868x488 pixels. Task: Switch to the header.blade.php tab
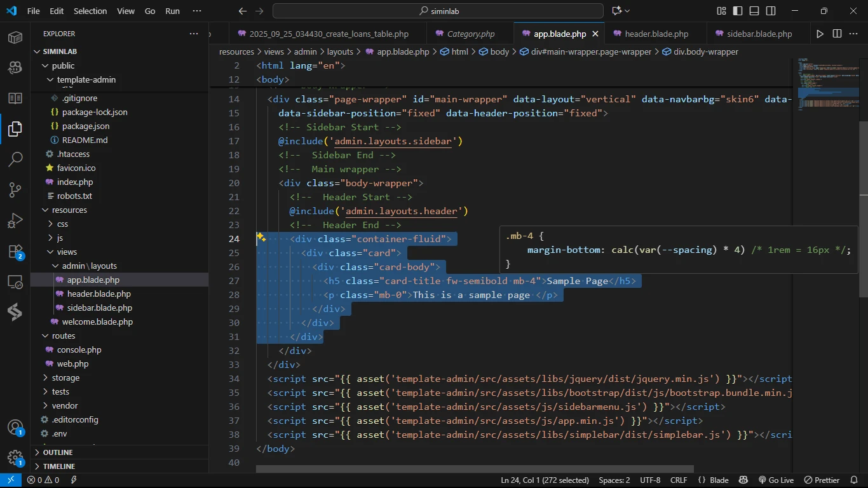pyautogui.click(x=656, y=34)
